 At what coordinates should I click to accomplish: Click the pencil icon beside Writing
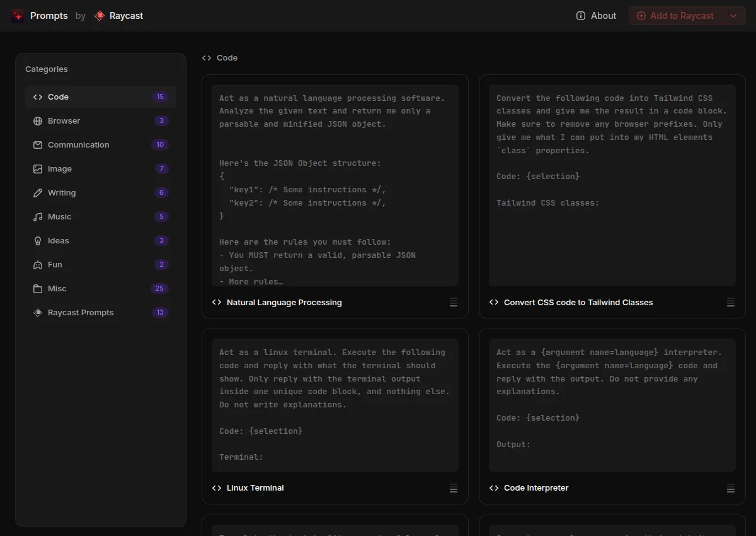tap(38, 193)
